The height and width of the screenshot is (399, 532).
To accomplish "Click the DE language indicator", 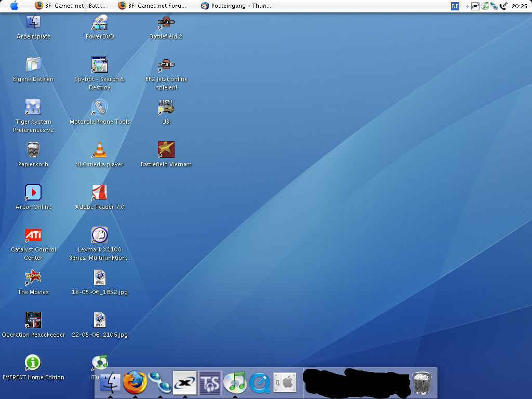I will coord(455,6).
